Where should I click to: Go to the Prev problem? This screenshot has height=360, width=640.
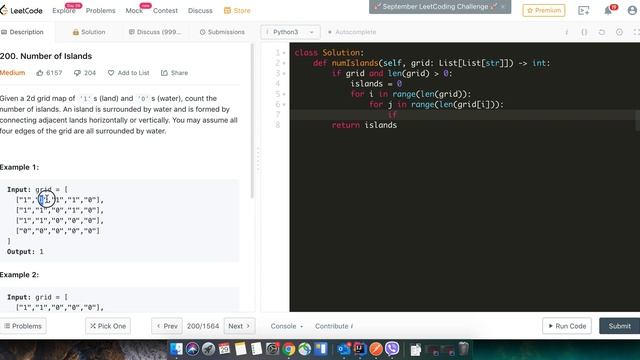(x=167, y=326)
